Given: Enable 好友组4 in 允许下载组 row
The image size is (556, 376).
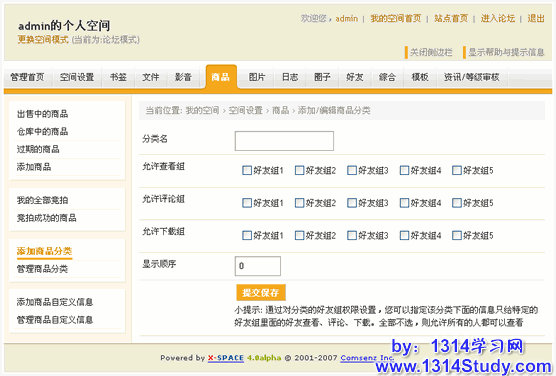Looking at the screenshot, I should click(404, 236).
